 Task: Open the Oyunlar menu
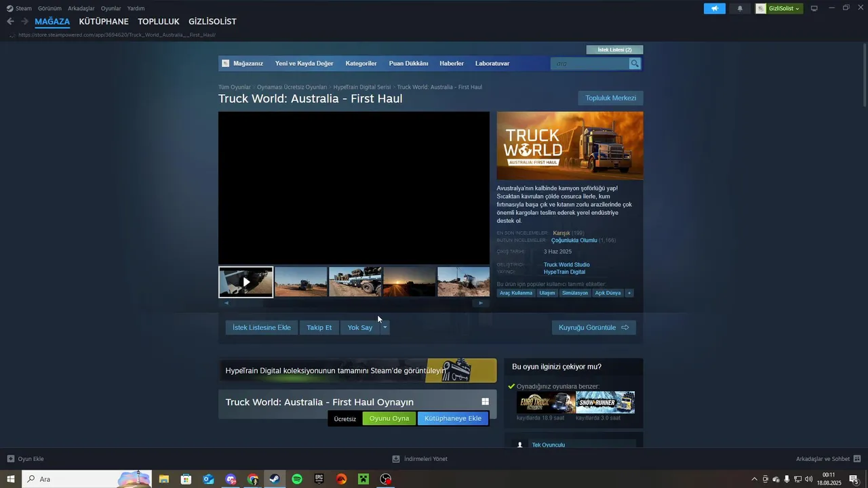(111, 8)
